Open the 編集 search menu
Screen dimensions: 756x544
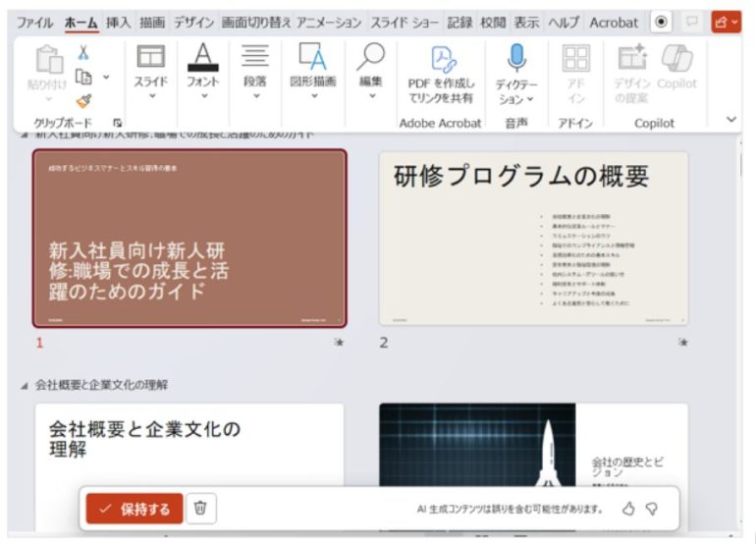click(371, 72)
